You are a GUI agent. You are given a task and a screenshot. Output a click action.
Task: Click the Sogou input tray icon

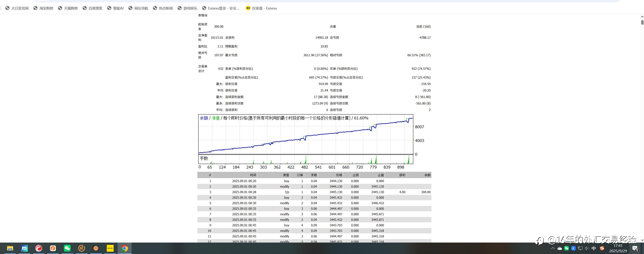point(602,248)
